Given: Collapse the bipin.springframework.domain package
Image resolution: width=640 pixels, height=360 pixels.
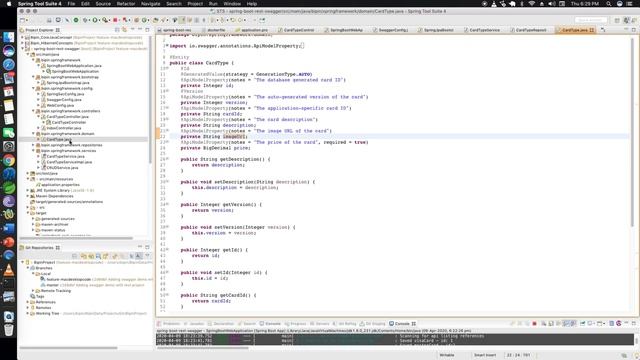Looking at the screenshot, I should pyautogui.click(x=33, y=133).
